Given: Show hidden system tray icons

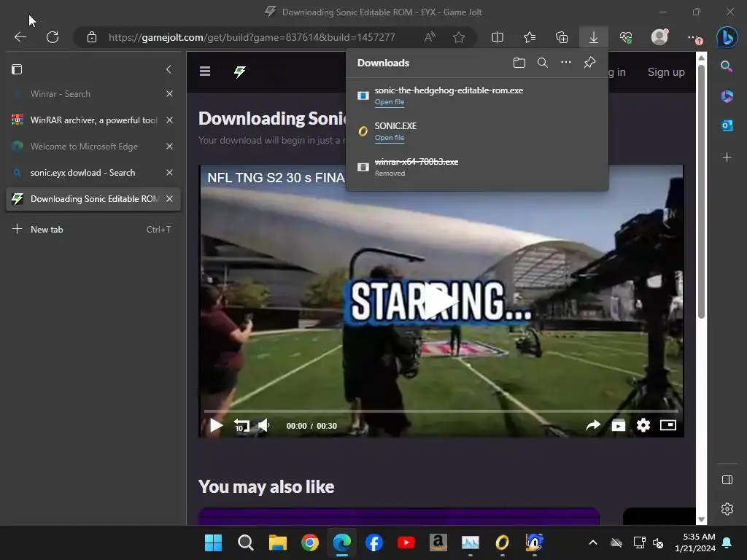Looking at the screenshot, I should [592, 542].
